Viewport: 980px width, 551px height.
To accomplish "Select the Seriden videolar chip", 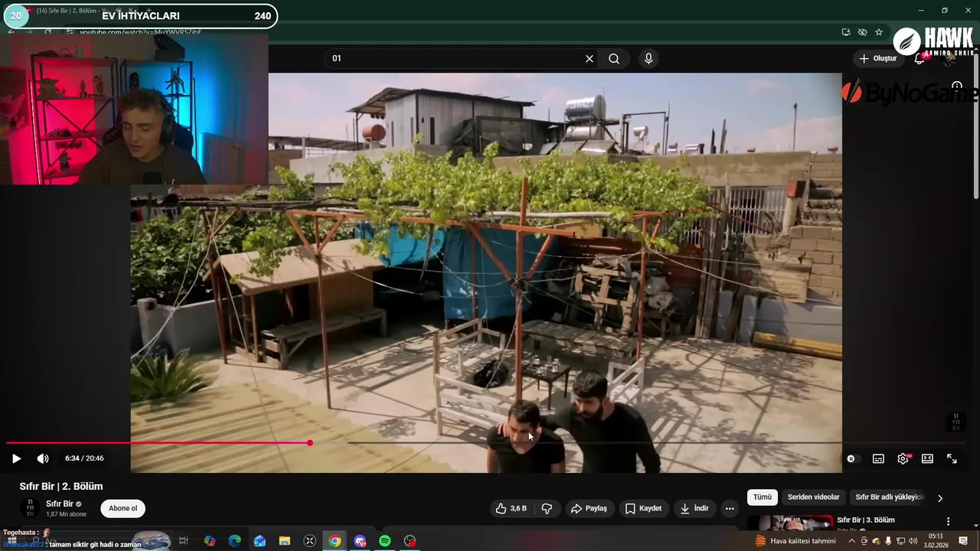I will (814, 497).
